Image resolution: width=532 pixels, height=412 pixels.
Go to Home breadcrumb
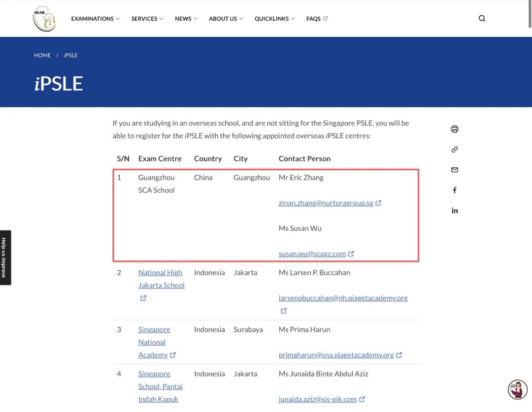[42, 55]
